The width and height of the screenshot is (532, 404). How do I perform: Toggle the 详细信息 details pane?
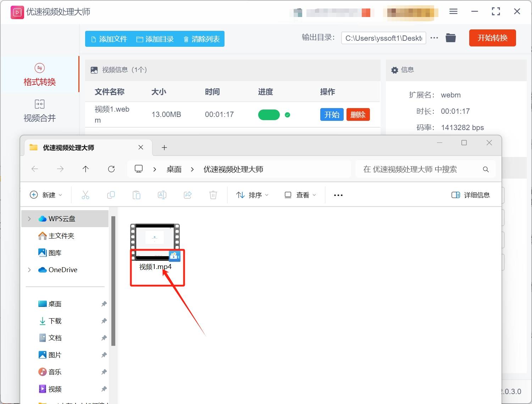(x=471, y=195)
